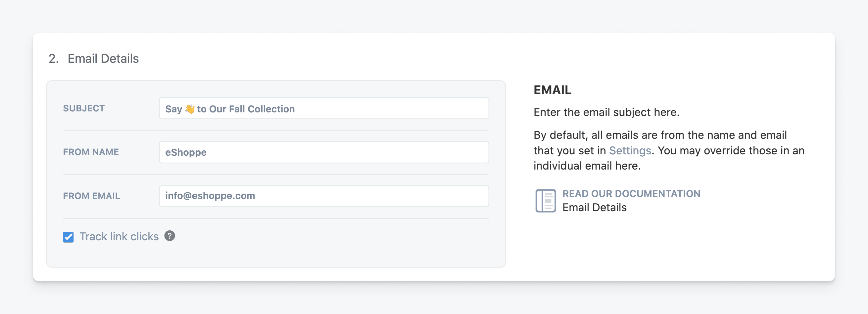Click 'Enter the email subject here' text
The image size is (868, 314).
tap(606, 112)
